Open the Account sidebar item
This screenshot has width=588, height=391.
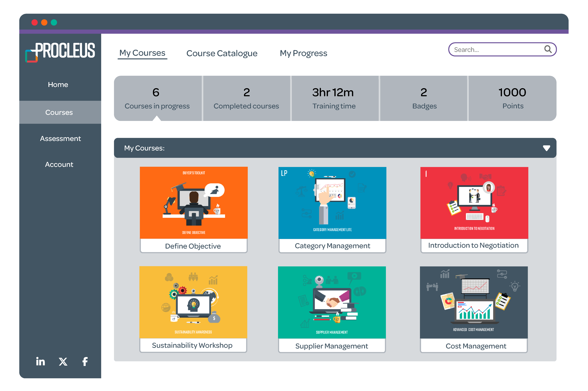[59, 164]
